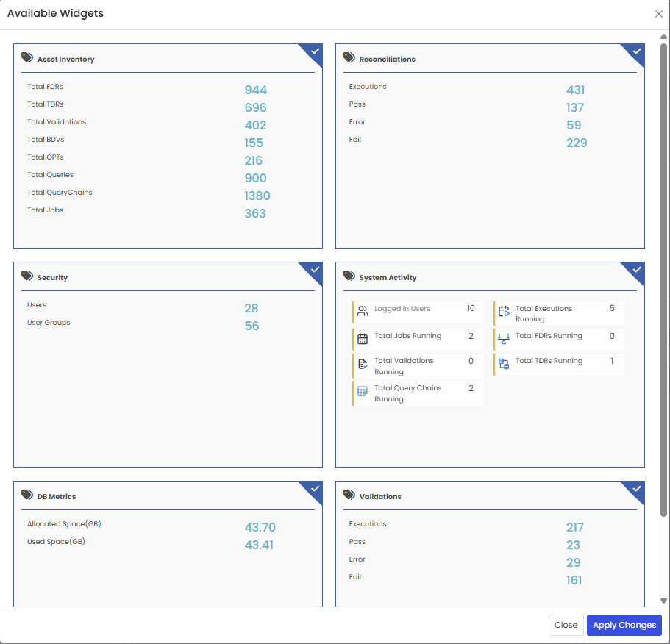This screenshot has height=644, width=670.
Task: Click the Asset Inventory tag icon
Action: pyautogui.click(x=27, y=57)
